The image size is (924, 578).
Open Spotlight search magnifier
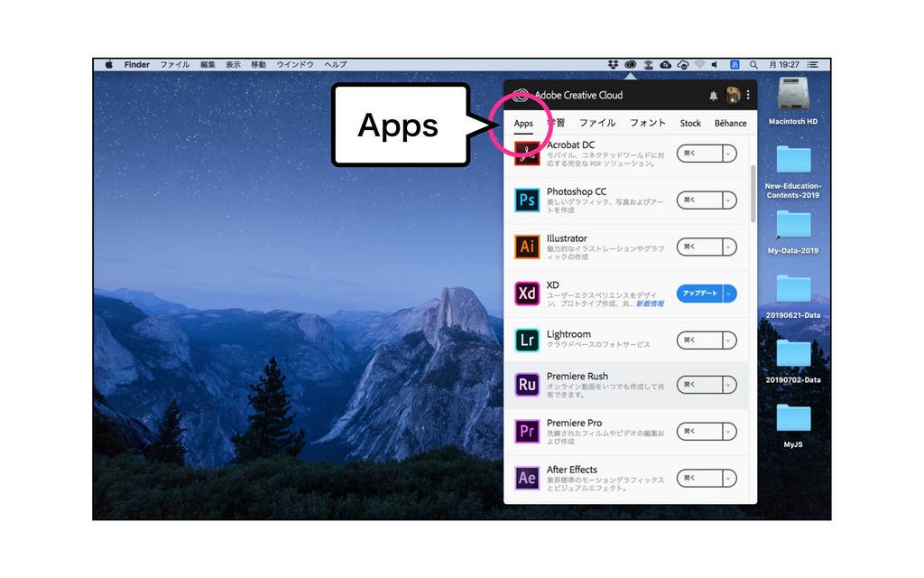click(753, 65)
